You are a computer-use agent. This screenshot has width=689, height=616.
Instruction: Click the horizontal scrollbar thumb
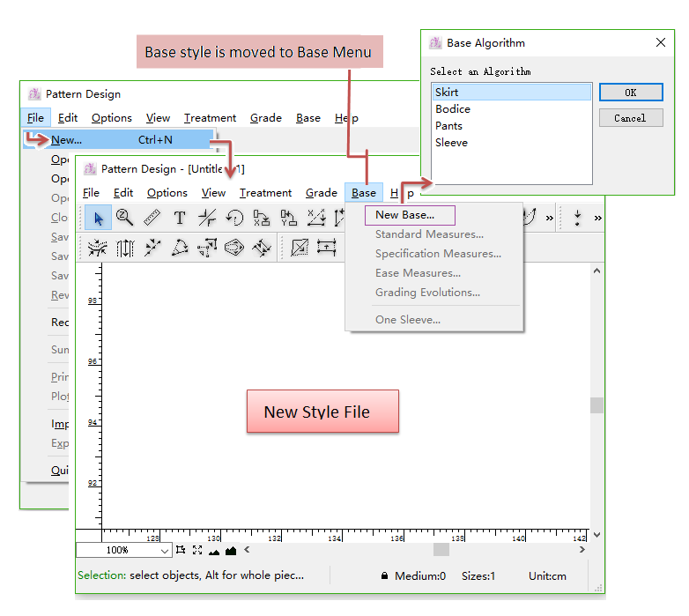pos(441,550)
